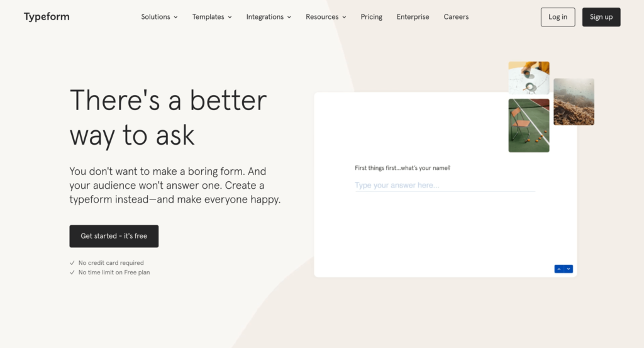Go to next question with down arrow
644x348 pixels.
coord(569,269)
